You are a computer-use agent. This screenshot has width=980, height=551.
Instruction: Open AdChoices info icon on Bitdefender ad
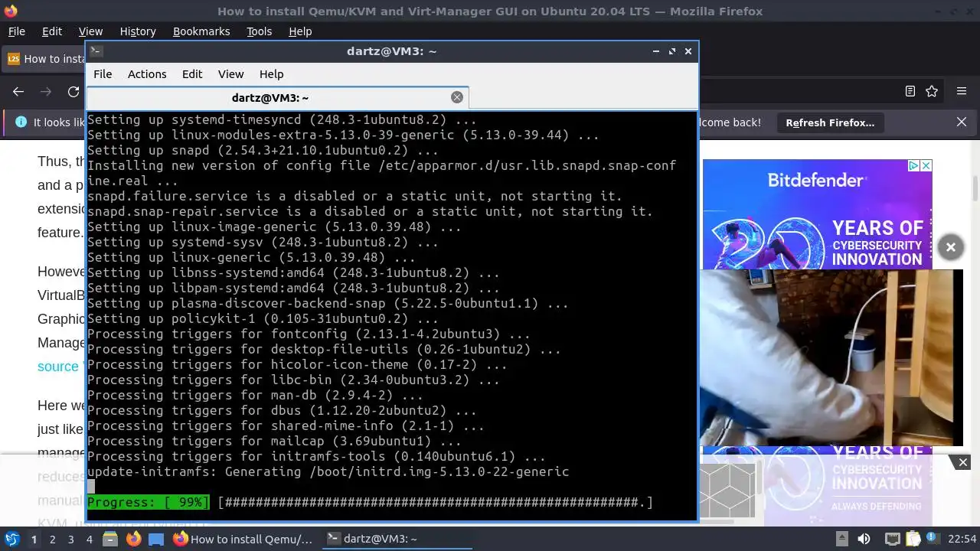pyautogui.click(x=913, y=166)
